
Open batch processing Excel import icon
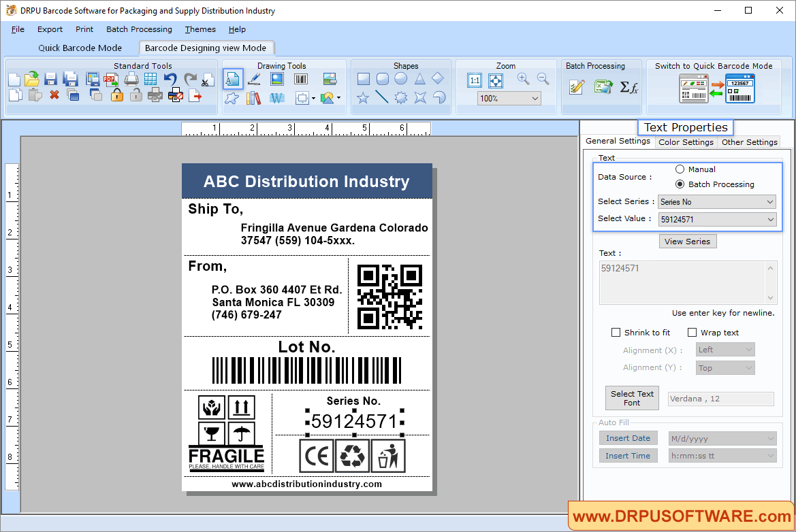coord(603,86)
